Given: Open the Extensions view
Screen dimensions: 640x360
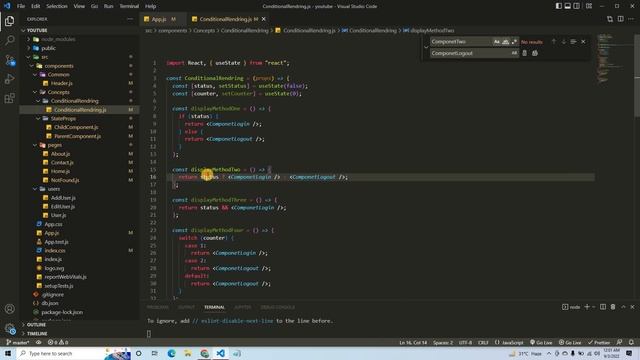Looking at the screenshot, I should (9, 98).
